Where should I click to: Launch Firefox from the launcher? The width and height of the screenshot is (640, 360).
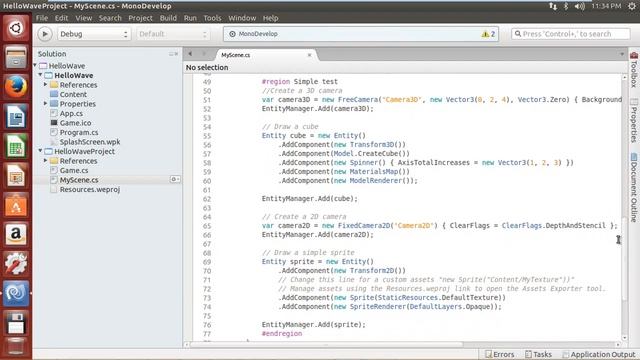coord(16,87)
